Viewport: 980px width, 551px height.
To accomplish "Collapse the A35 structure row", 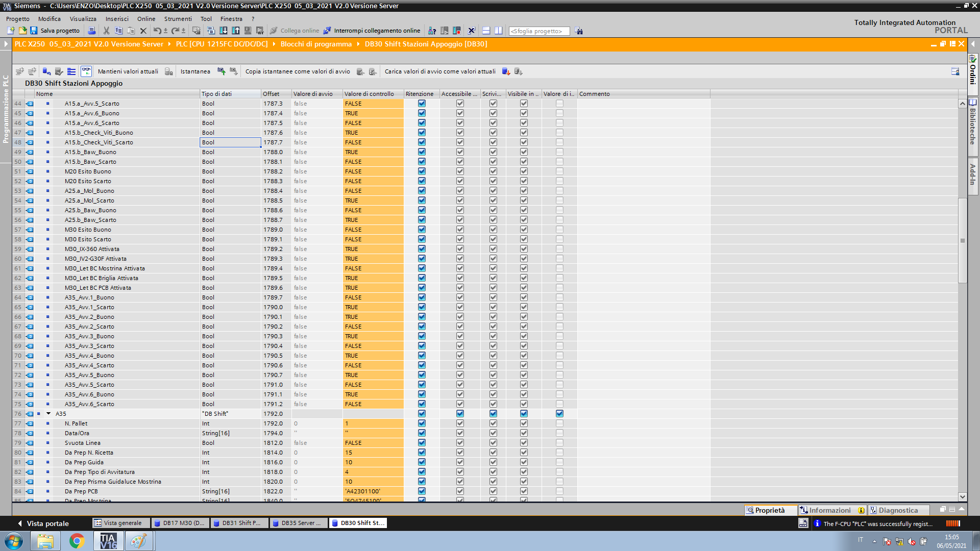I will click(x=49, y=414).
